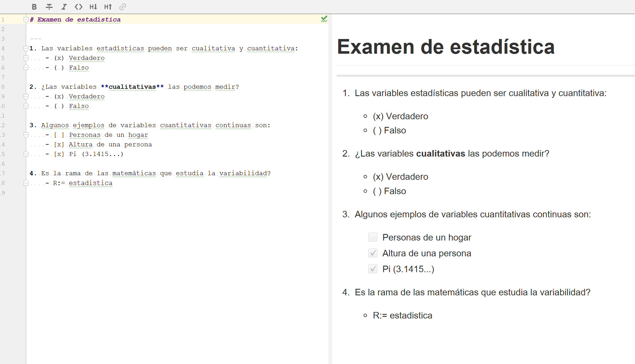Insert inline code formatting
Viewport: 635px width, 364px height.
tap(79, 7)
